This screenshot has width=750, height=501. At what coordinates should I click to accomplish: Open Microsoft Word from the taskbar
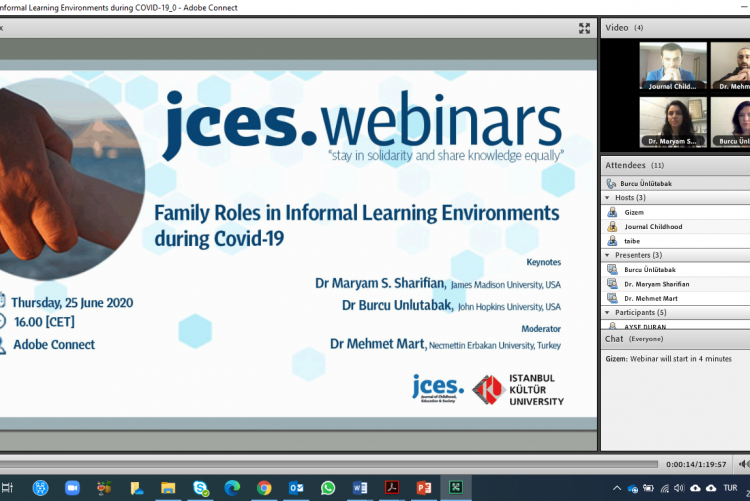360,488
